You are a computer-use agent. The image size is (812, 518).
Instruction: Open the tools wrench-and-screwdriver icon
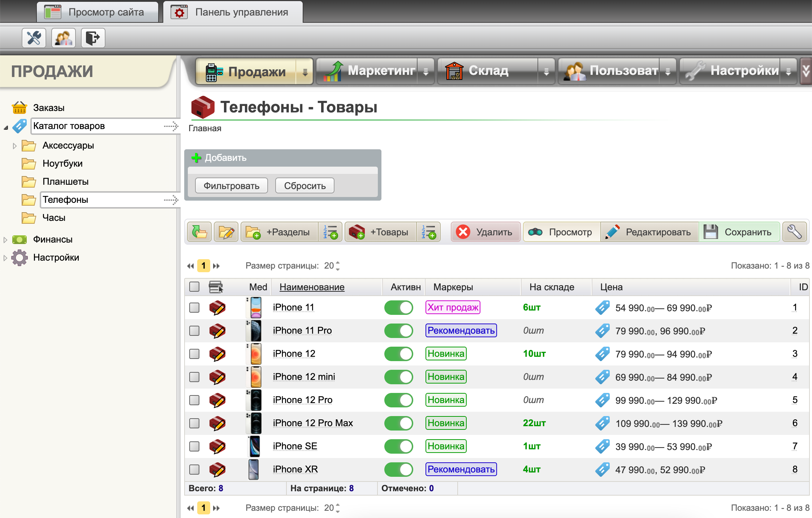pos(34,38)
